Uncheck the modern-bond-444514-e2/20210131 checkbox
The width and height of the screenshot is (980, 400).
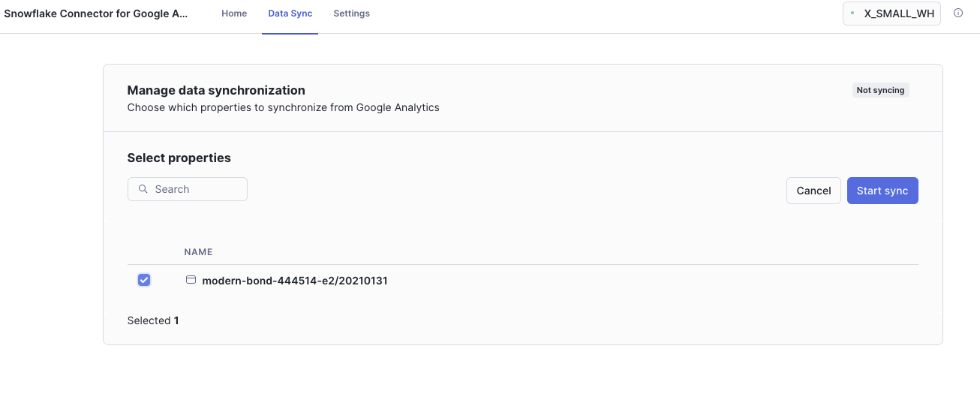click(144, 280)
